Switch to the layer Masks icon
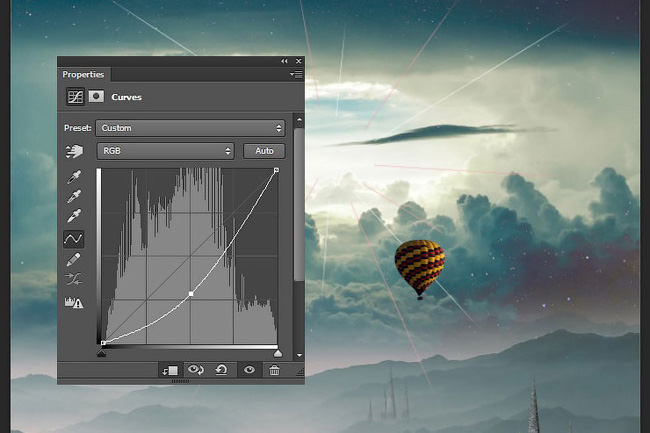Image resolution: width=650 pixels, height=433 pixels. [96, 97]
